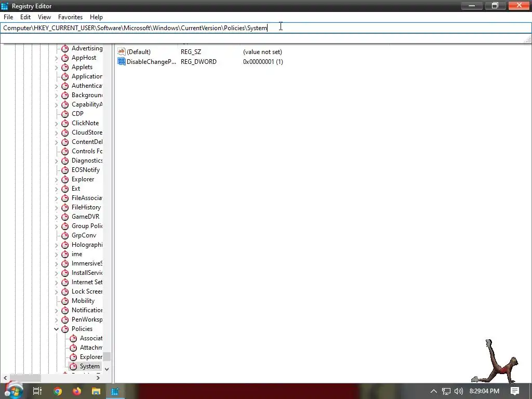Viewport: 532px width, 399px height.
Task: Open the Action Center notifications icon
Action: [515, 391]
